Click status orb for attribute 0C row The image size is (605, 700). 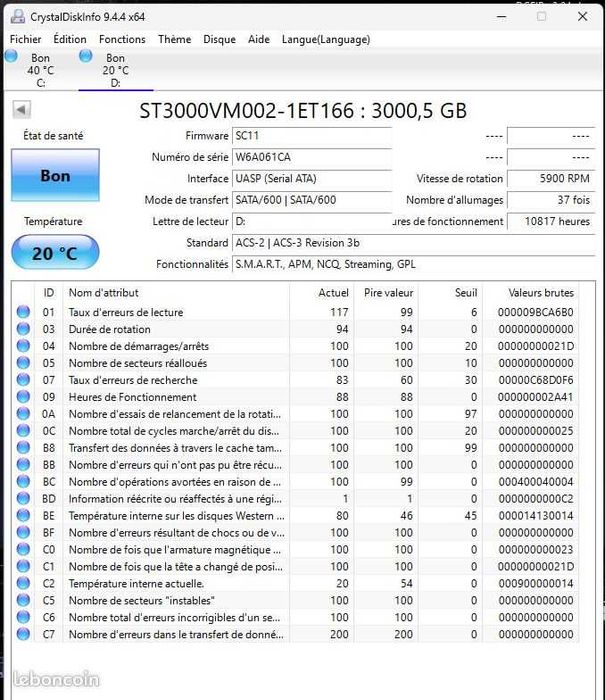pyautogui.click(x=23, y=430)
